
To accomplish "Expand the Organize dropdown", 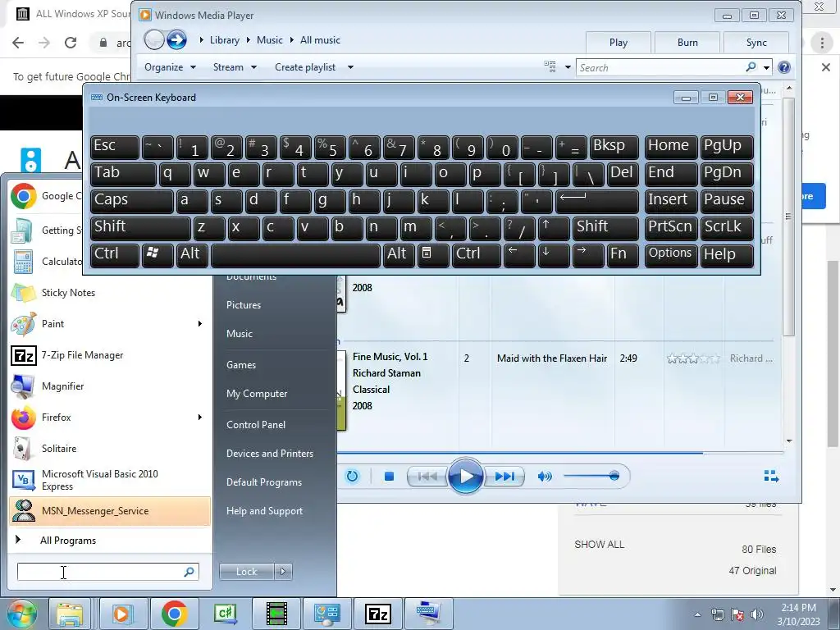I will [171, 67].
